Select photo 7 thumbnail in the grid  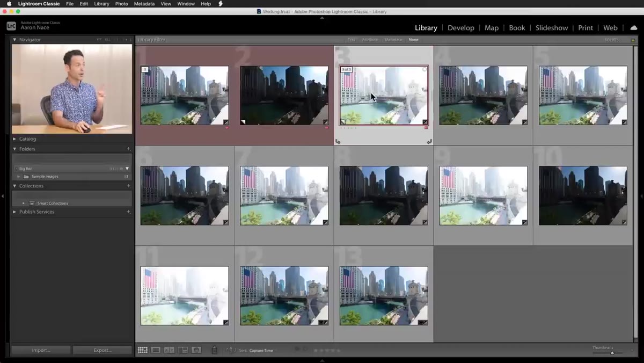[x=284, y=195]
